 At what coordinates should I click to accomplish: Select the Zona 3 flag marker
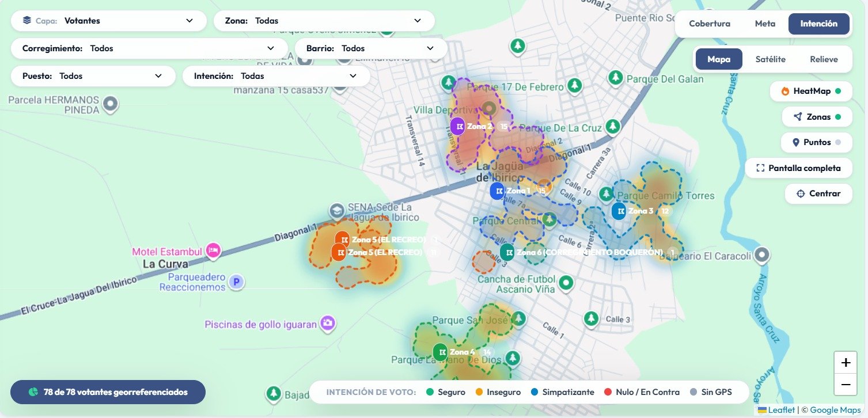pos(619,211)
